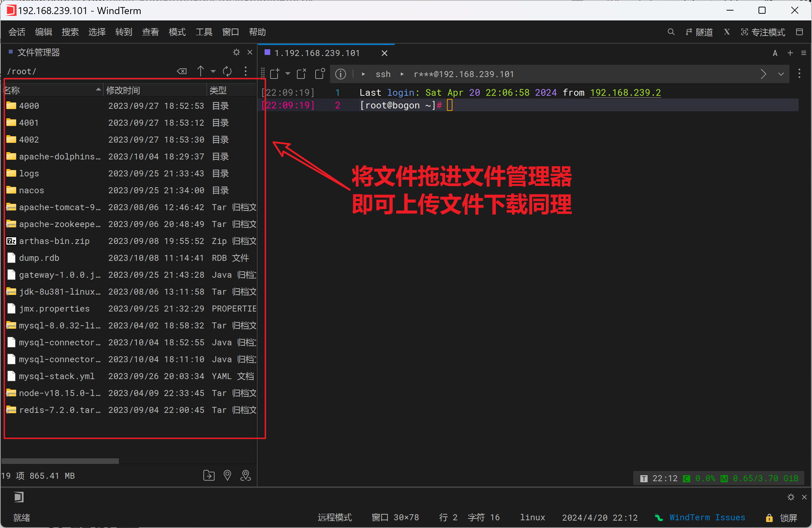The image size is (812, 528).
Task: Open the search magnifier in top bar
Action: [671, 32]
